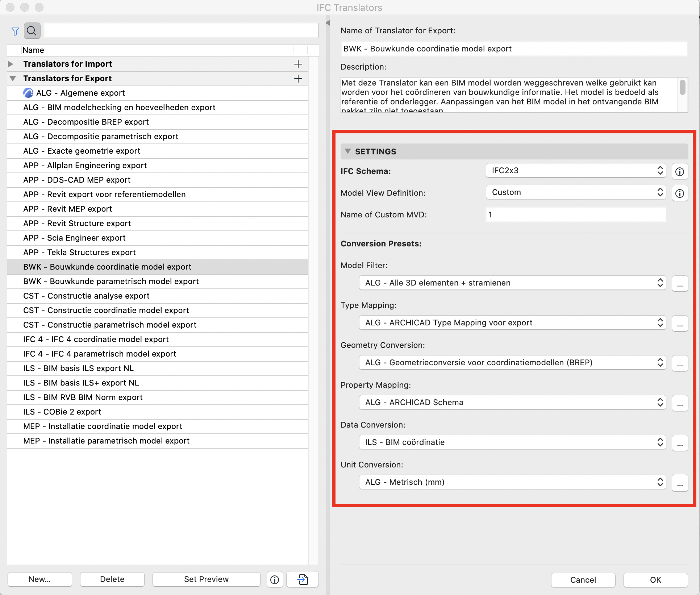Add a new Translator for Import
Image resolution: width=700 pixels, height=595 pixels.
click(298, 64)
